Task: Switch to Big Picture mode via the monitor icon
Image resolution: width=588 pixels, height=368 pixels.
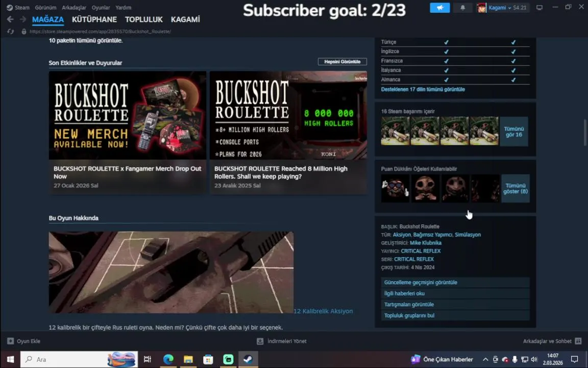Action: click(x=539, y=8)
